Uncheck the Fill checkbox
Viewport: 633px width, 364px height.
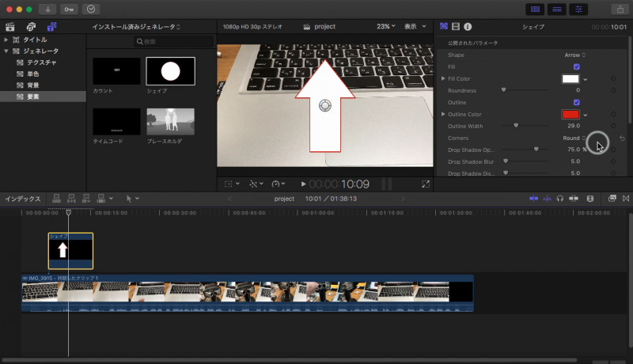click(576, 66)
